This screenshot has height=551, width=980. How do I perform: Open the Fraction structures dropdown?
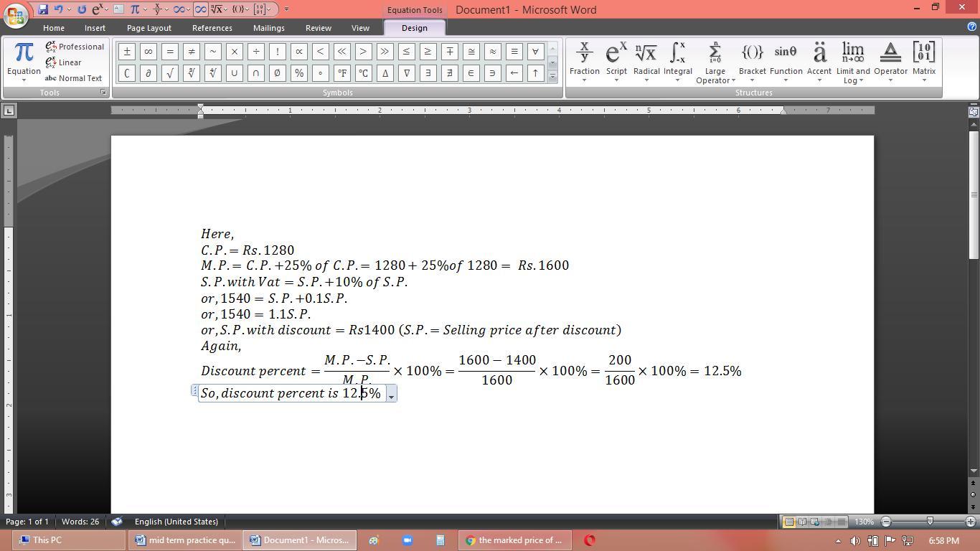[584, 62]
